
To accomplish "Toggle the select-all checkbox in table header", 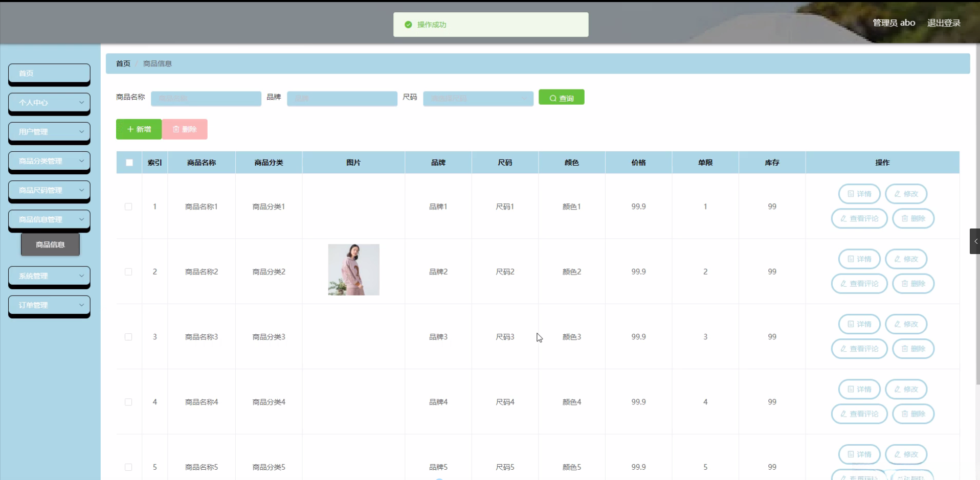I will click(x=129, y=163).
